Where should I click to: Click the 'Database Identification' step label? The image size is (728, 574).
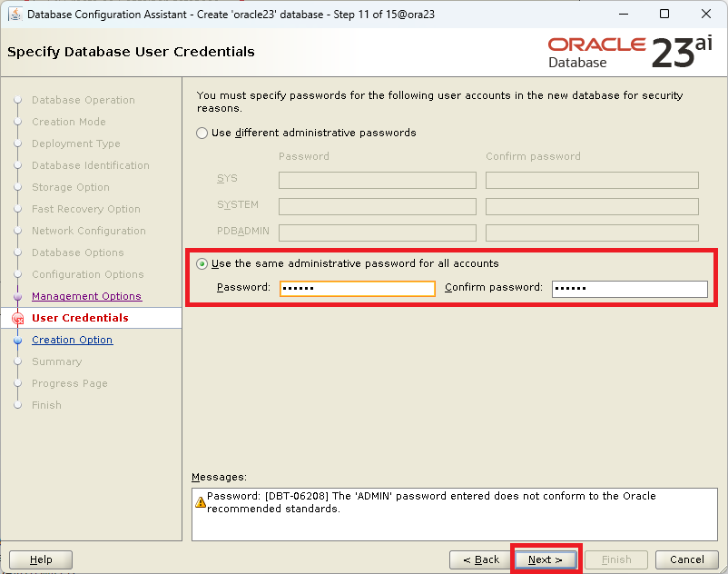click(x=91, y=166)
